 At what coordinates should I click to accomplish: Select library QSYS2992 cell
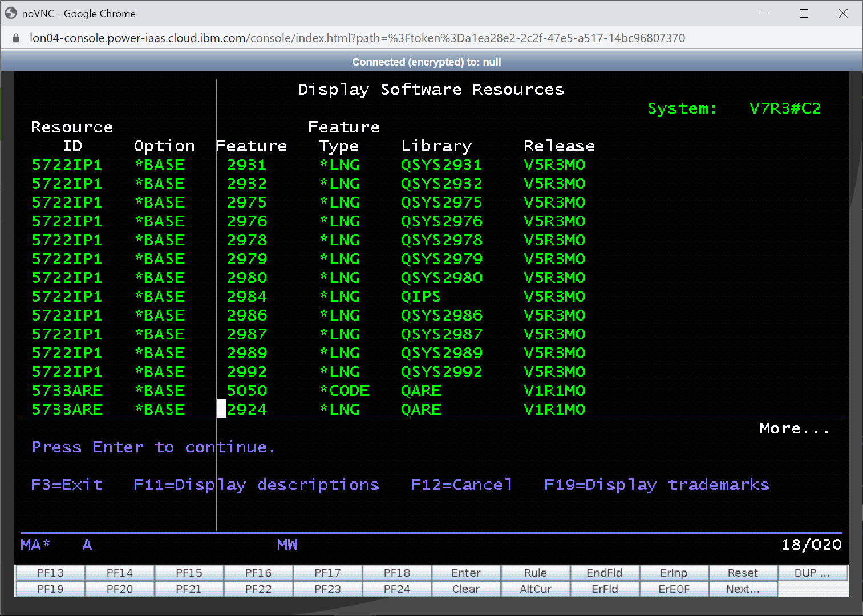pos(441,372)
